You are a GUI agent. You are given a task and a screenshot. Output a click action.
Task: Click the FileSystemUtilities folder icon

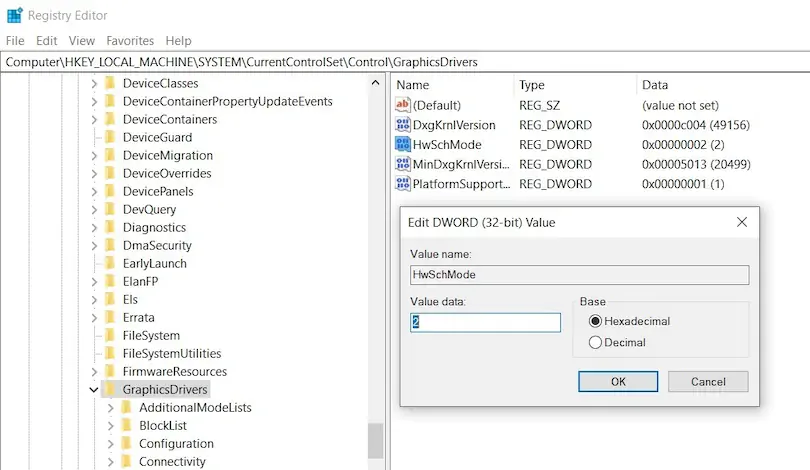pyautogui.click(x=110, y=353)
